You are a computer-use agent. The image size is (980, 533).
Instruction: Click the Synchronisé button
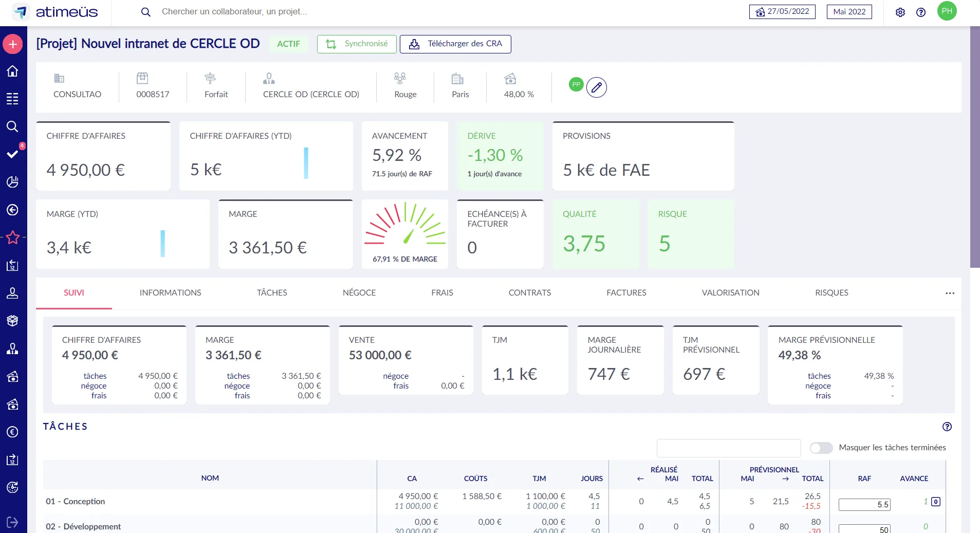point(357,44)
